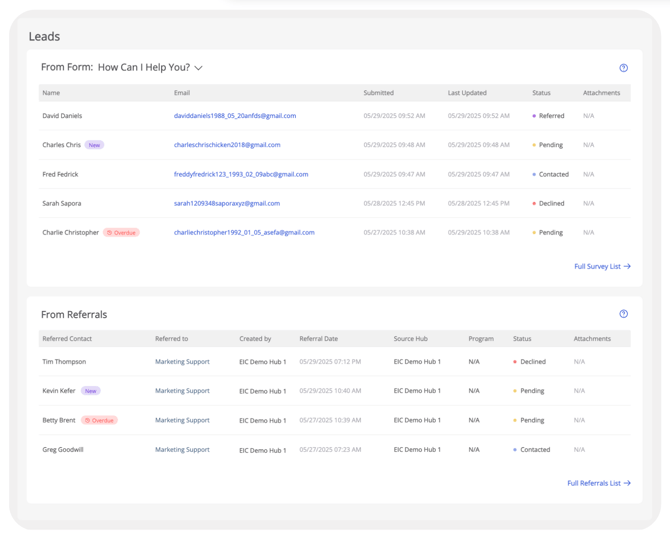Click Sarah Sapora's email address link
The height and width of the screenshot is (538, 670).
227,203
